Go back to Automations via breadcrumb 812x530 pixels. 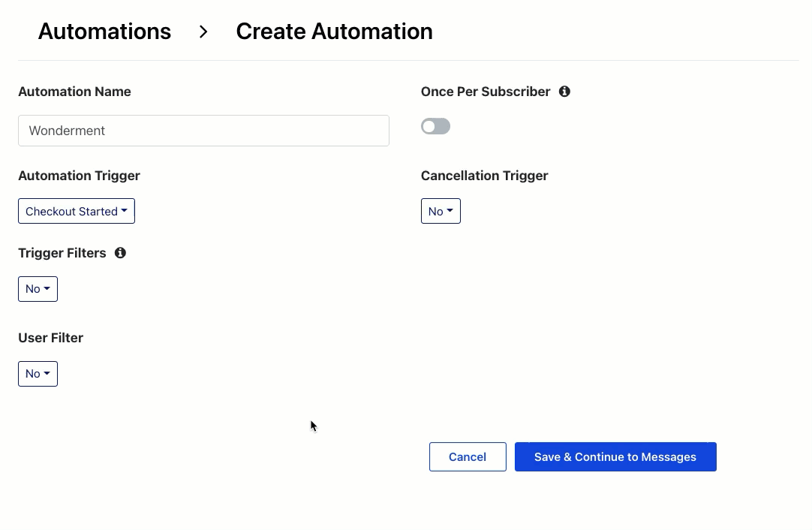(104, 32)
